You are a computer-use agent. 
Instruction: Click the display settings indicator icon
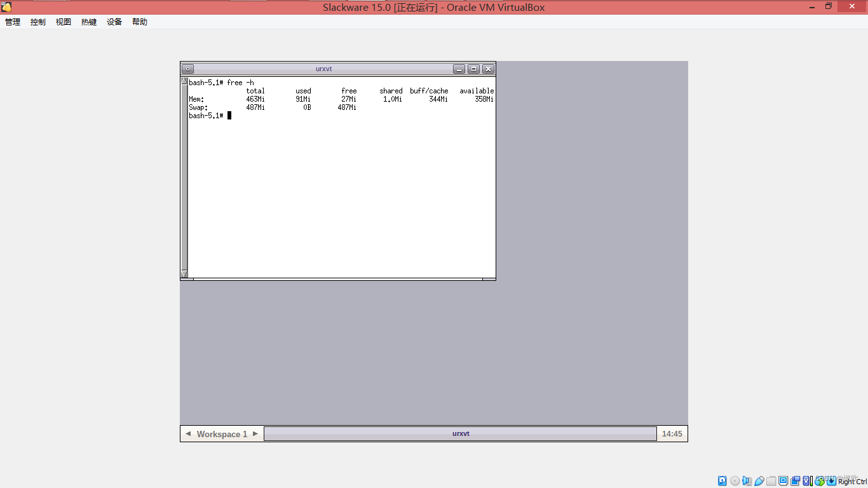tap(783, 481)
